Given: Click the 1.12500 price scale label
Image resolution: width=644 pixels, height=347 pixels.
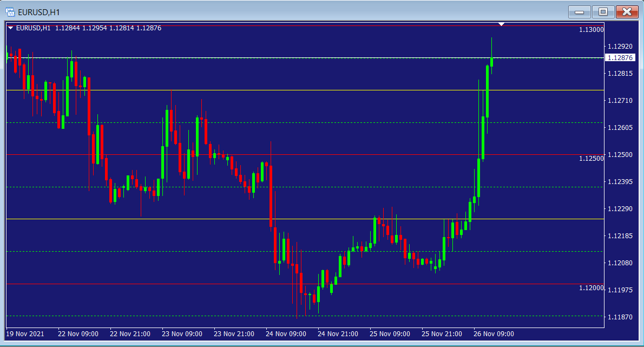Looking at the screenshot, I should point(591,159).
